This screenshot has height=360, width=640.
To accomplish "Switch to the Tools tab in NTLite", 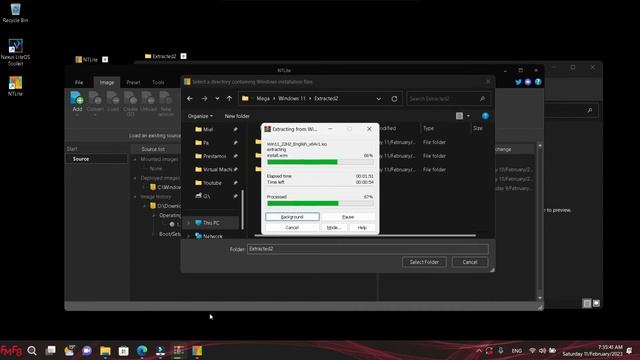I will 158,82.
